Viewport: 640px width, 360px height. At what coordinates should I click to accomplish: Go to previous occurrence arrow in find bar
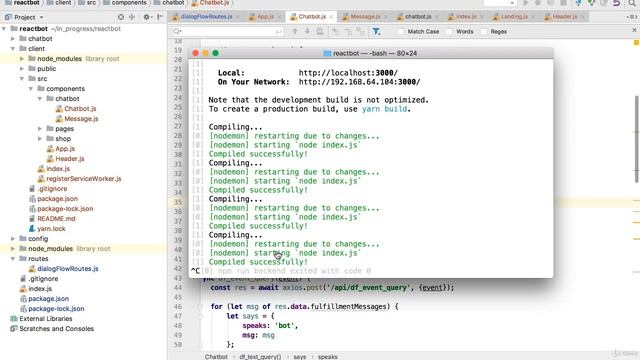pyautogui.click(x=295, y=31)
